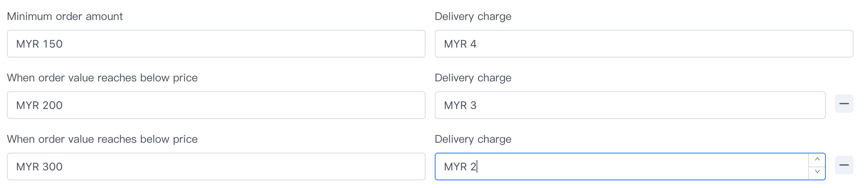This screenshot has width=868, height=188.
Task: Increase the MYR 2 delivery charge with up arrow
Action: 817,160
